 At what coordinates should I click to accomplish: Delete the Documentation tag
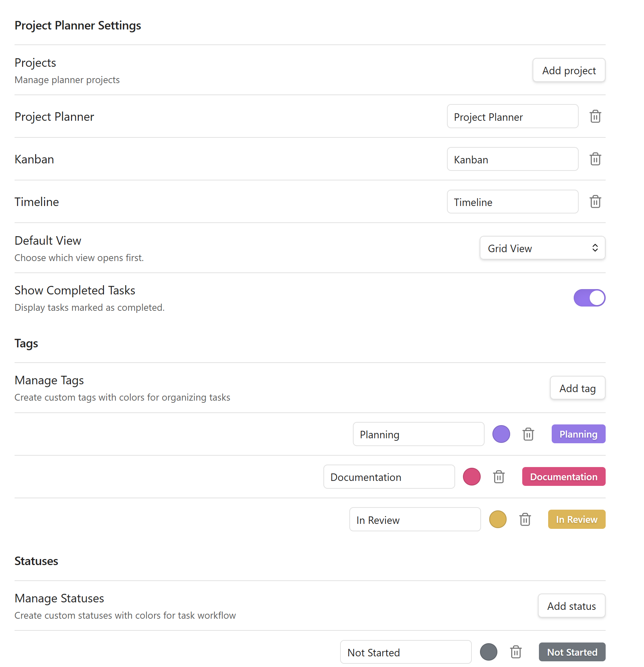coord(498,477)
